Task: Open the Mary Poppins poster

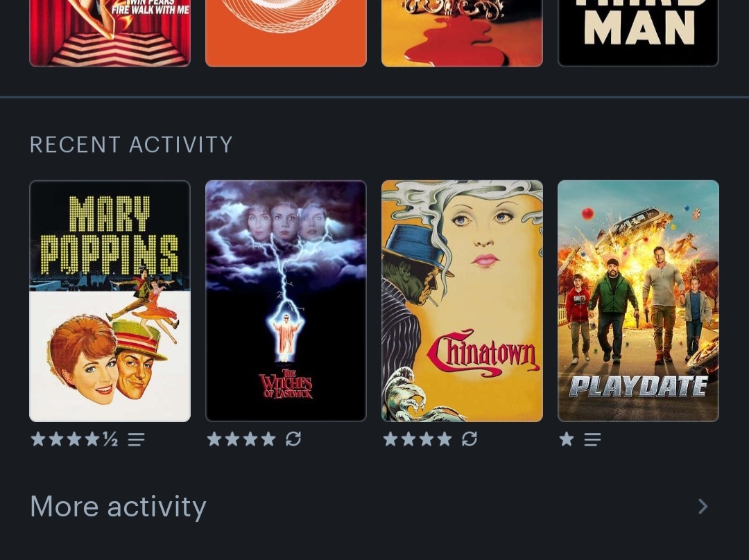Action: (110, 301)
